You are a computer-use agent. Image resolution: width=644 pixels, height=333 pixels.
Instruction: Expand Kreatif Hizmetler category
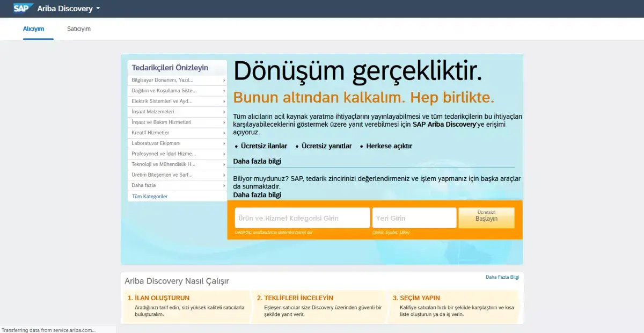click(178, 133)
